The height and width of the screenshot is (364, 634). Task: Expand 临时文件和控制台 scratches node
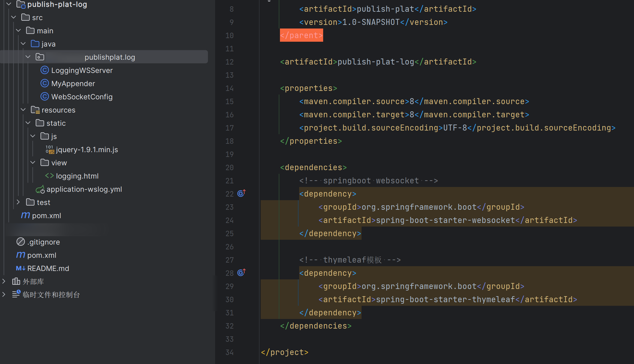[x=4, y=295]
